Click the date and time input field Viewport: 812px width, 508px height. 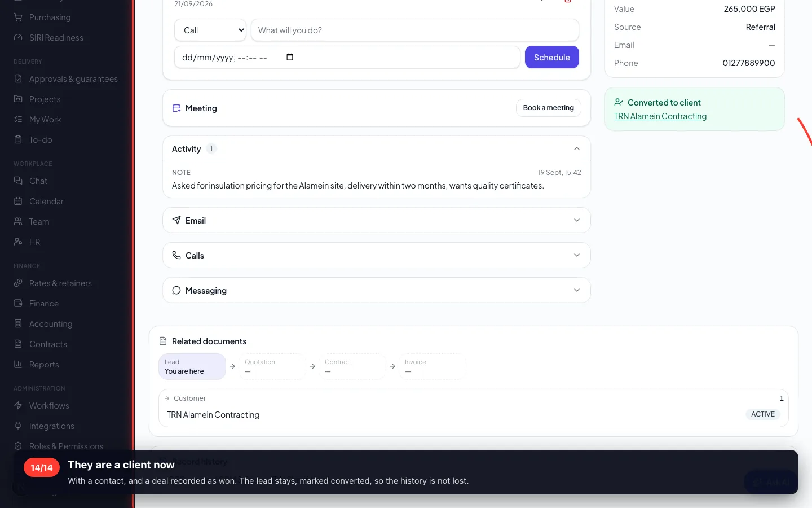click(x=347, y=57)
